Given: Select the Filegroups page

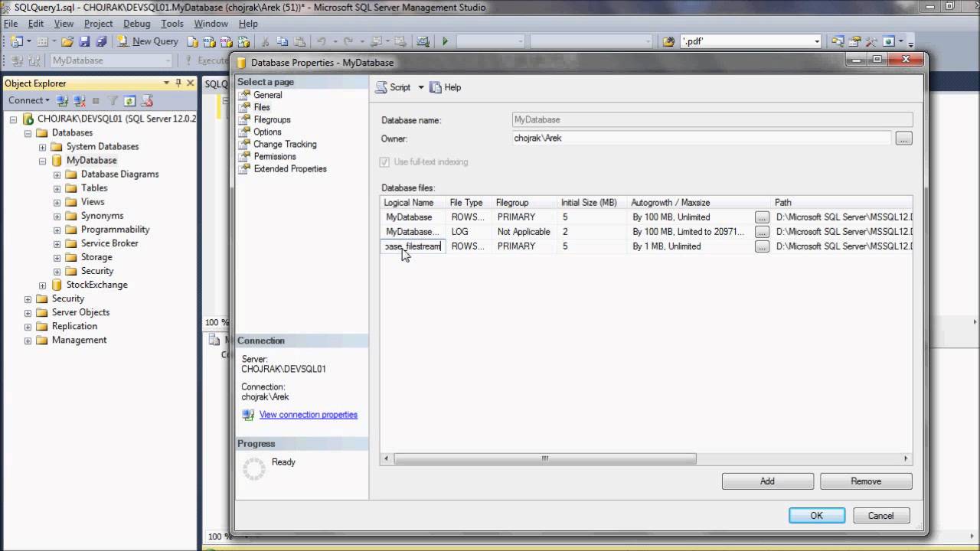Looking at the screenshot, I should click(272, 119).
